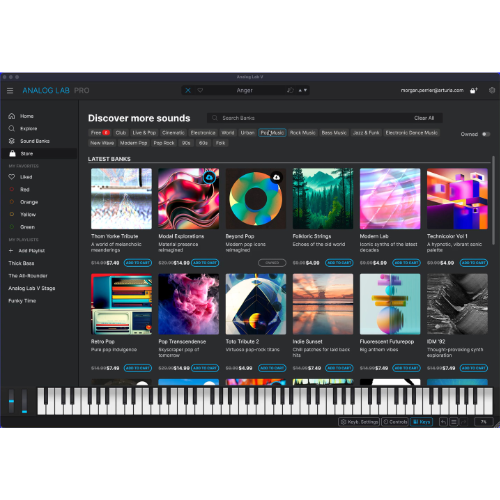Add Folkloric Strings to cart
This screenshot has height=500, width=500.
(x=339, y=263)
